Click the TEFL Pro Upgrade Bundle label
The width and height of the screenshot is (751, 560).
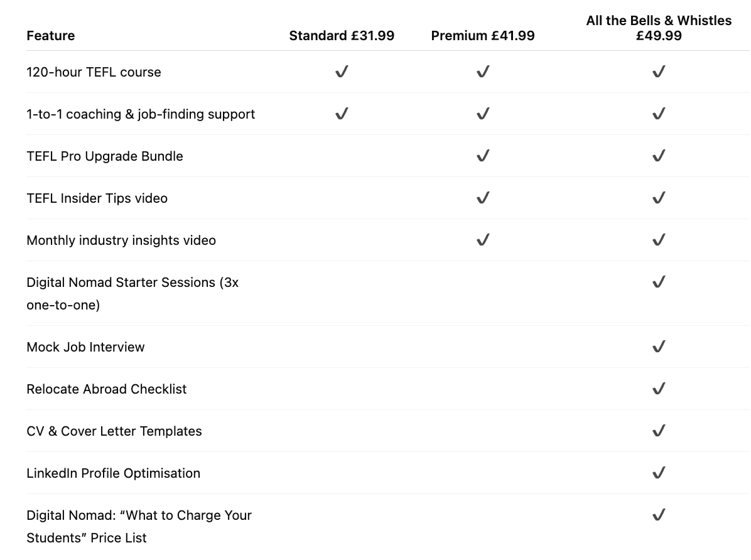pos(105,156)
